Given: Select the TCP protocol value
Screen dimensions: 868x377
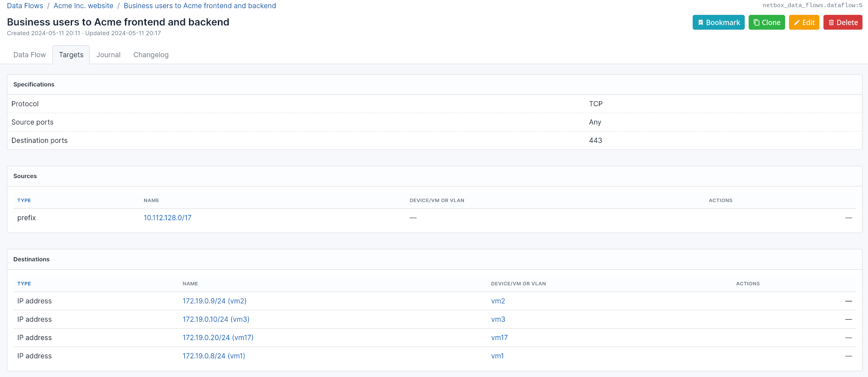Looking at the screenshot, I should point(595,104).
